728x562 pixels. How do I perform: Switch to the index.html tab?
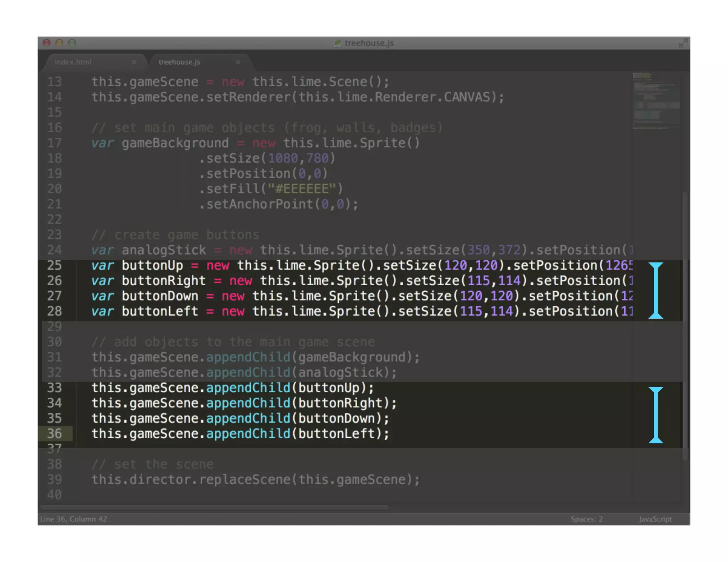point(73,62)
